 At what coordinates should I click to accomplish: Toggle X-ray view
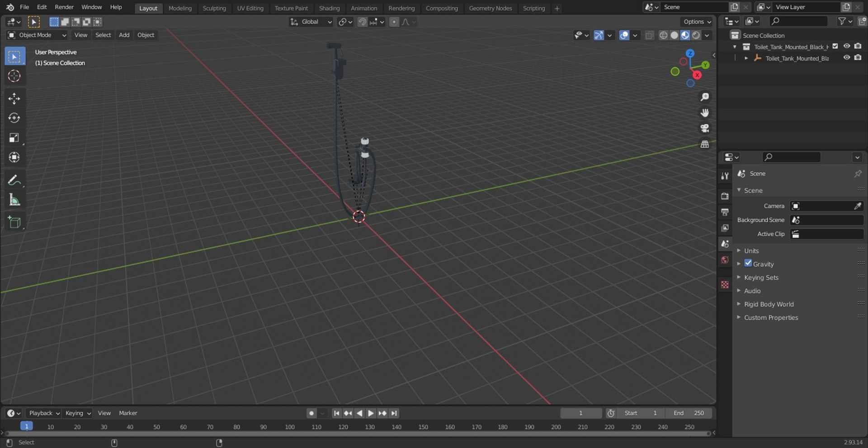point(649,35)
